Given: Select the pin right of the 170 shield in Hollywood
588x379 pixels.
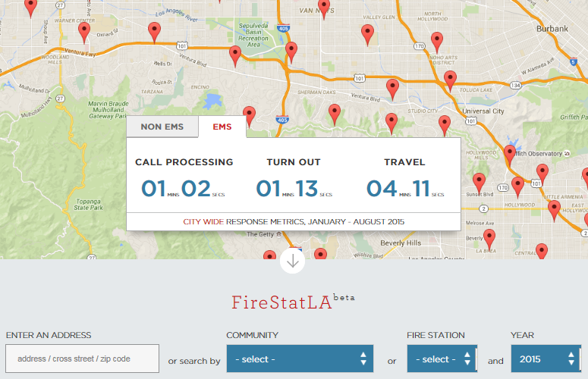Looking at the screenshot, I should [x=517, y=188].
